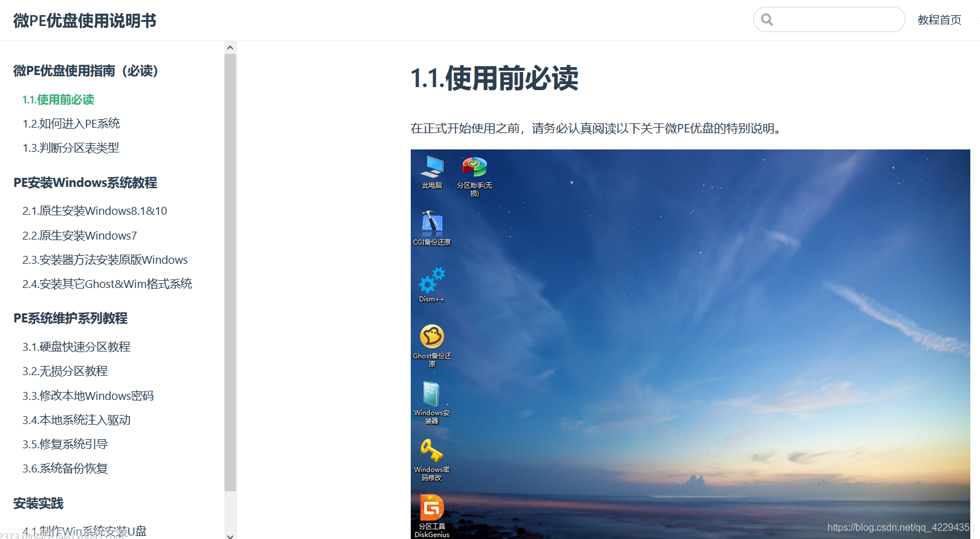Click the sidebar scroll up arrow
980x539 pixels.
click(230, 47)
